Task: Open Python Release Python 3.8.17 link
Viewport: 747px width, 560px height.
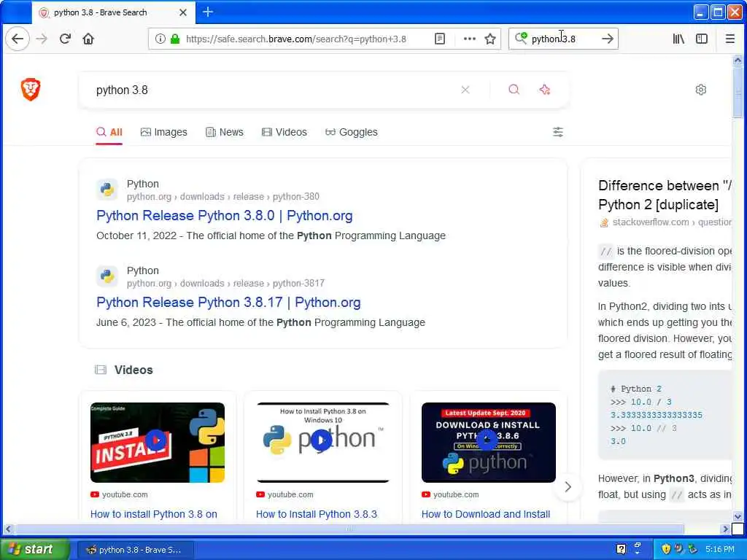Action: pyautogui.click(x=228, y=303)
